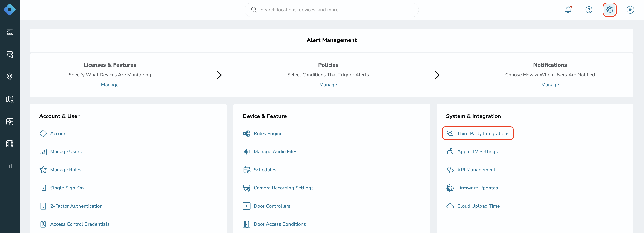
Task: Expand the Licenses & Features section chevron
Action: click(x=219, y=75)
